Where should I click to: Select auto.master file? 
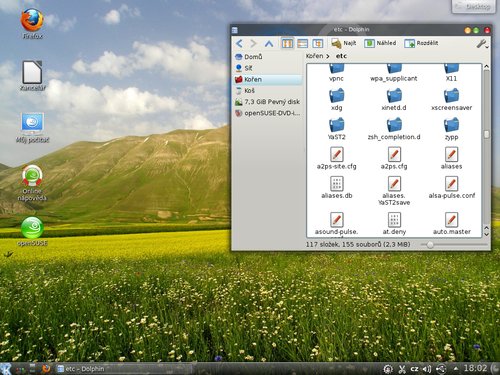click(451, 224)
